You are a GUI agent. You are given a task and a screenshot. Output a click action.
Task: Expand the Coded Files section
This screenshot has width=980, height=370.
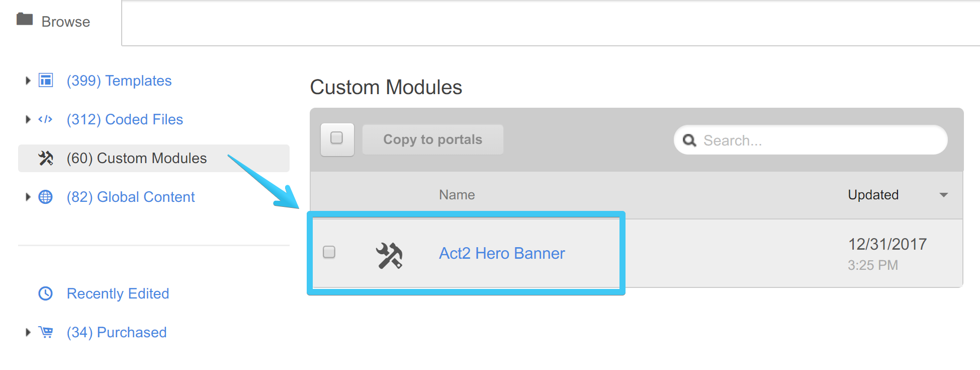[x=28, y=119]
